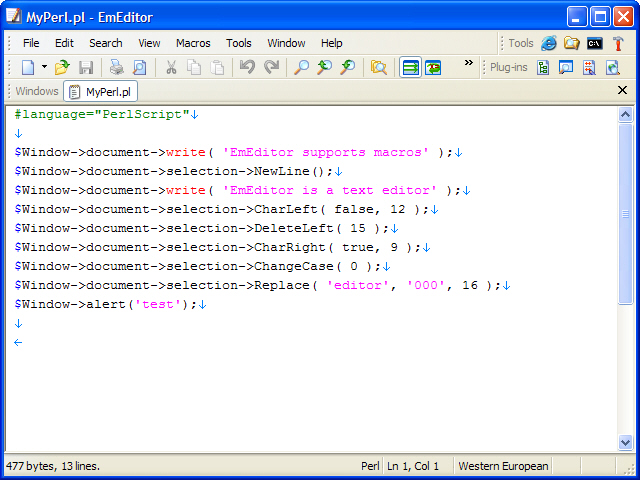The width and height of the screenshot is (640, 480).
Task: Click the Cut scissors icon
Action: click(x=171, y=67)
